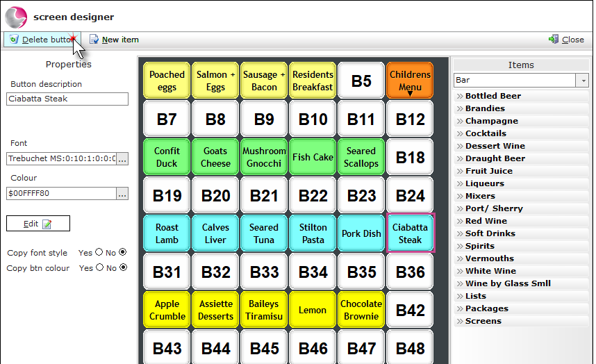Expand the Spirits category
596x364 pixels.
click(x=521, y=246)
